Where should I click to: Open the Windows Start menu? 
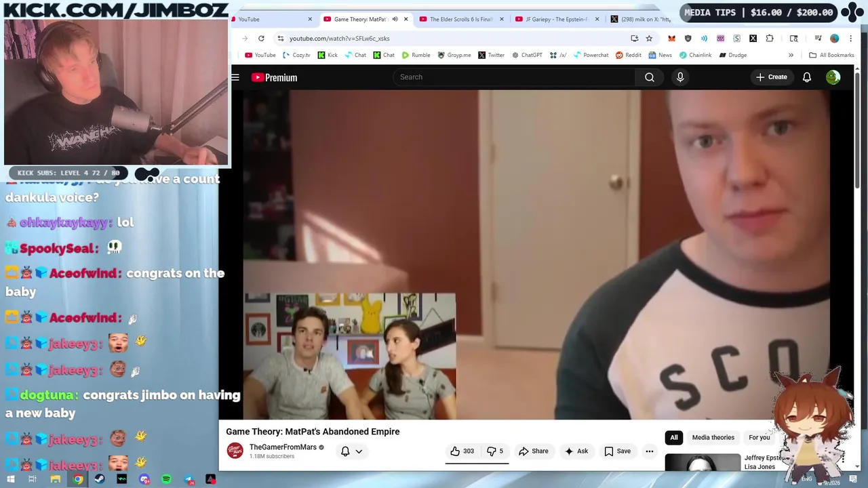[x=10, y=479]
